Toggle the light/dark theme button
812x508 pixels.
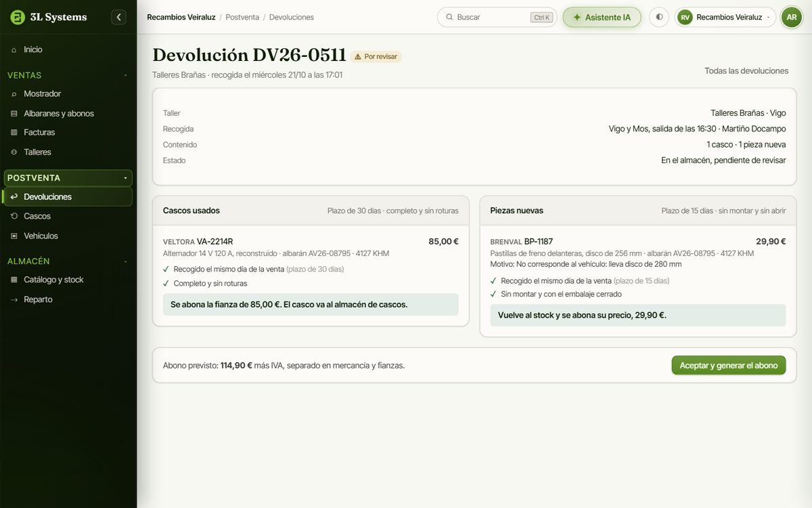659,17
